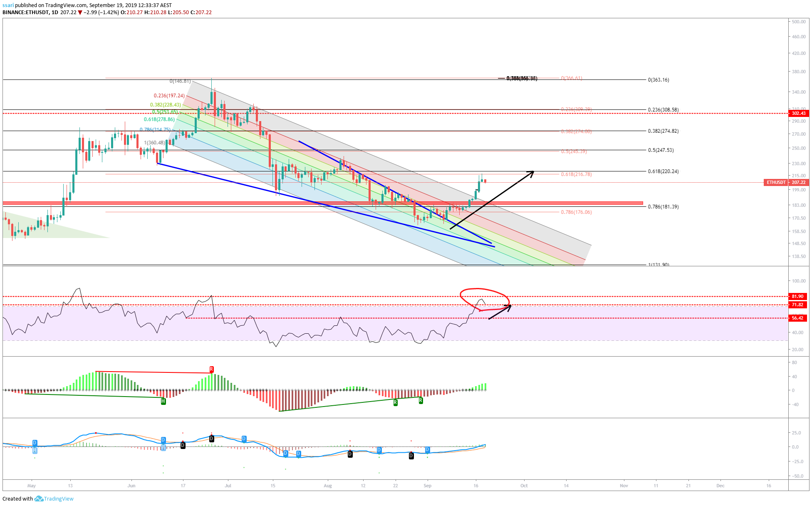Click the 380.00 price axis value
The image size is (812, 506).
click(x=799, y=72)
